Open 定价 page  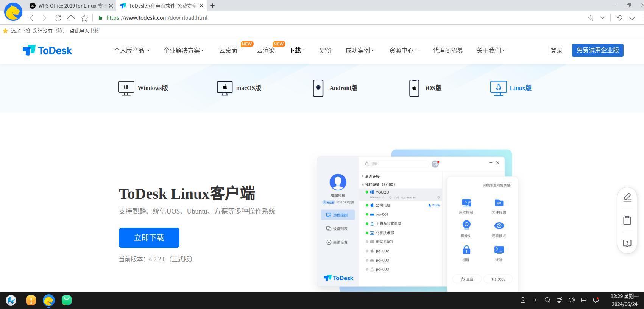coord(326,50)
